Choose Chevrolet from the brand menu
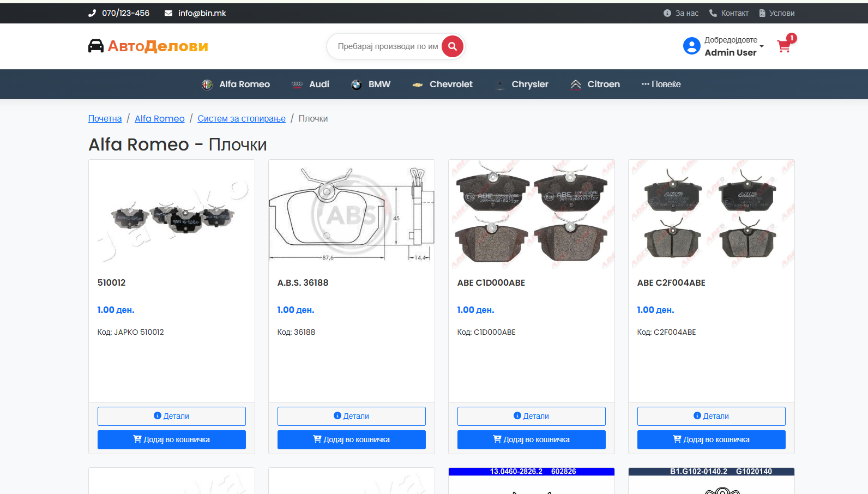The image size is (868, 494). point(443,84)
